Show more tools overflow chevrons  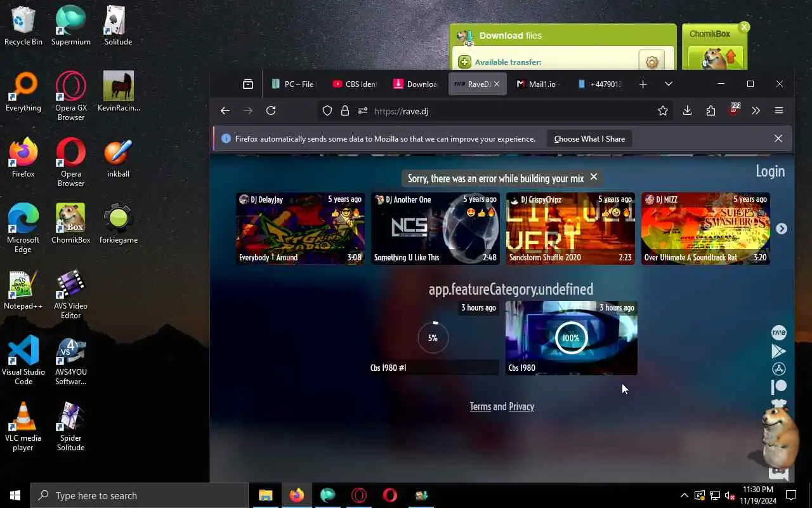(x=756, y=110)
